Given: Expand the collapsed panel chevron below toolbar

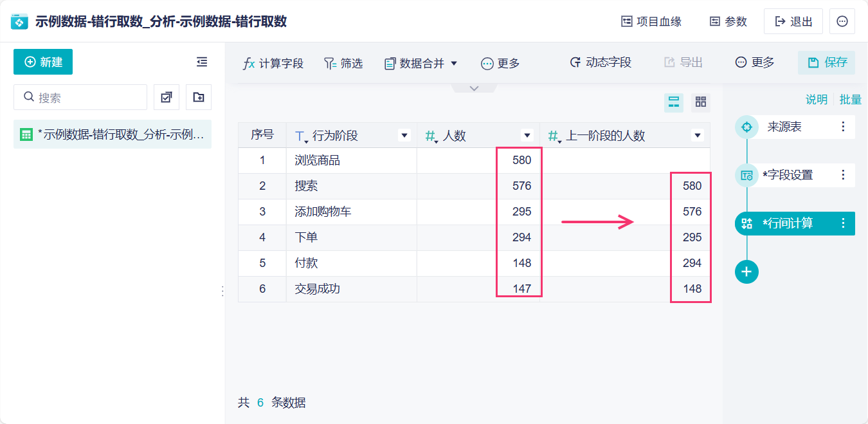Looking at the screenshot, I should [x=475, y=88].
